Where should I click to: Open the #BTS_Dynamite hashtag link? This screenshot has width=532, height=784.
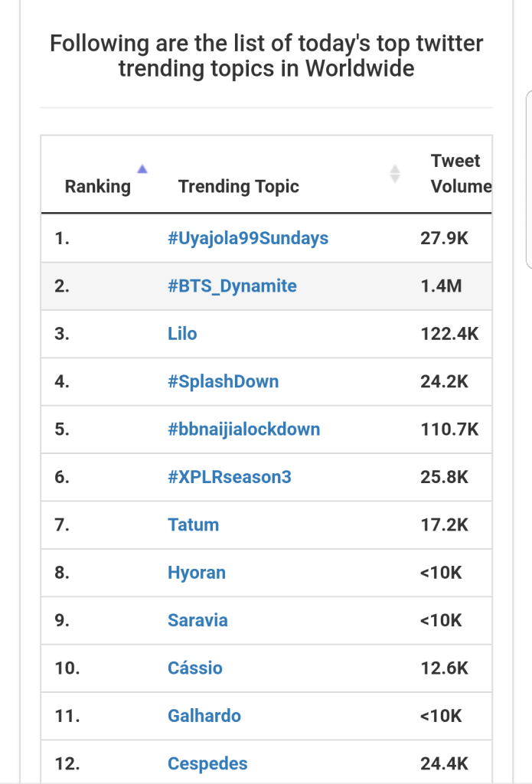point(232,286)
